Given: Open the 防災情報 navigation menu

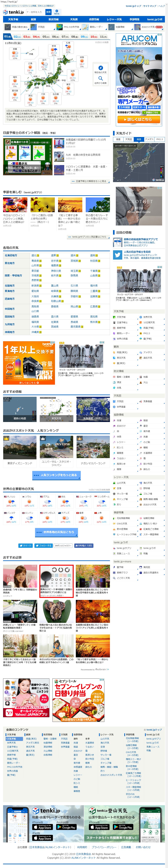Looking at the screenshot, I should pyautogui.click(x=54, y=20).
